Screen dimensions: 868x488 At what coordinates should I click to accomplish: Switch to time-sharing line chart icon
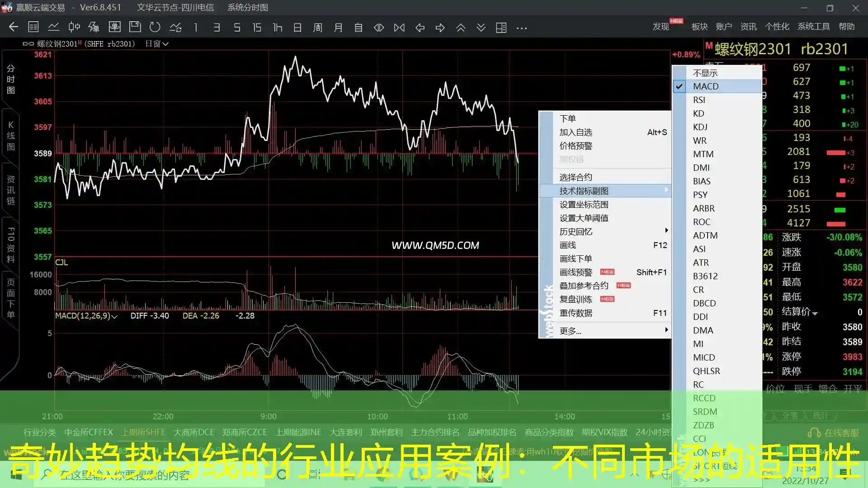[x=54, y=27]
